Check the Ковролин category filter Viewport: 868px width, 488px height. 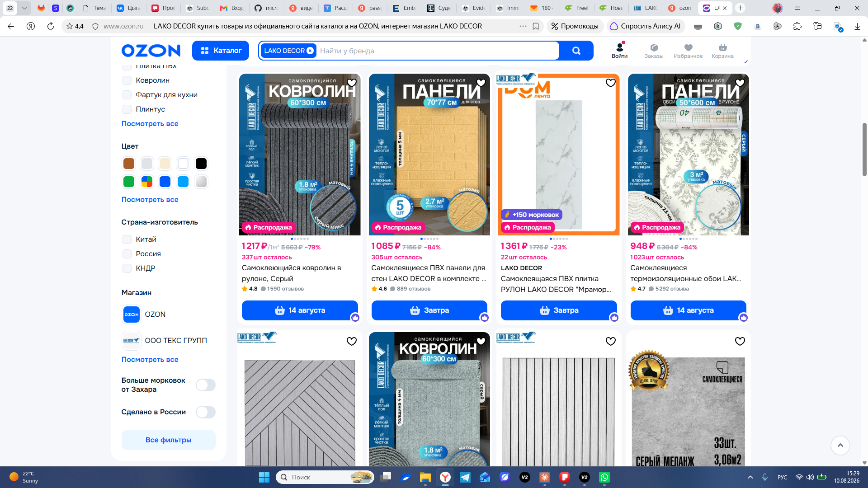click(127, 80)
